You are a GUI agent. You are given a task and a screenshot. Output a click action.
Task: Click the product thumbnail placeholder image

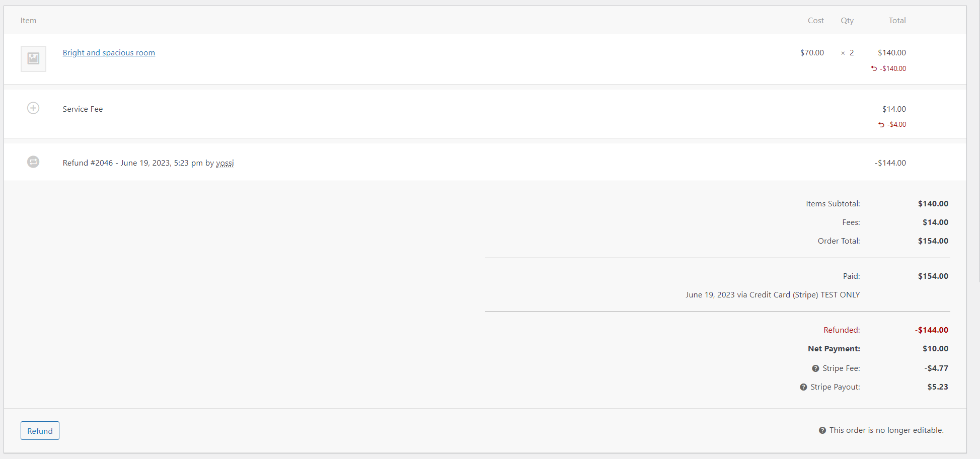click(33, 58)
